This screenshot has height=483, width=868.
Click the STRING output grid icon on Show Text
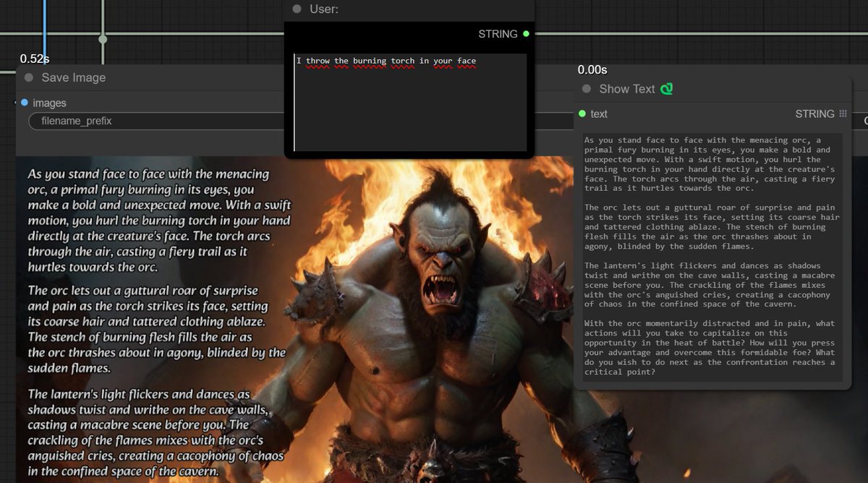(x=843, y=114)
